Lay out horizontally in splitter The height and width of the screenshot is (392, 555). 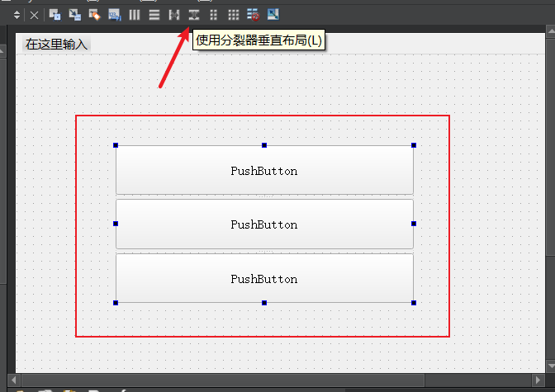coord(174,15)
